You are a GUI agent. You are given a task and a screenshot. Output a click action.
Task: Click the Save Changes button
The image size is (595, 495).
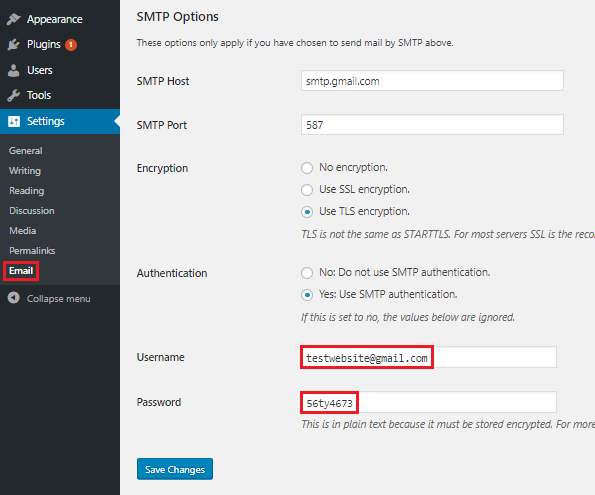175,469
